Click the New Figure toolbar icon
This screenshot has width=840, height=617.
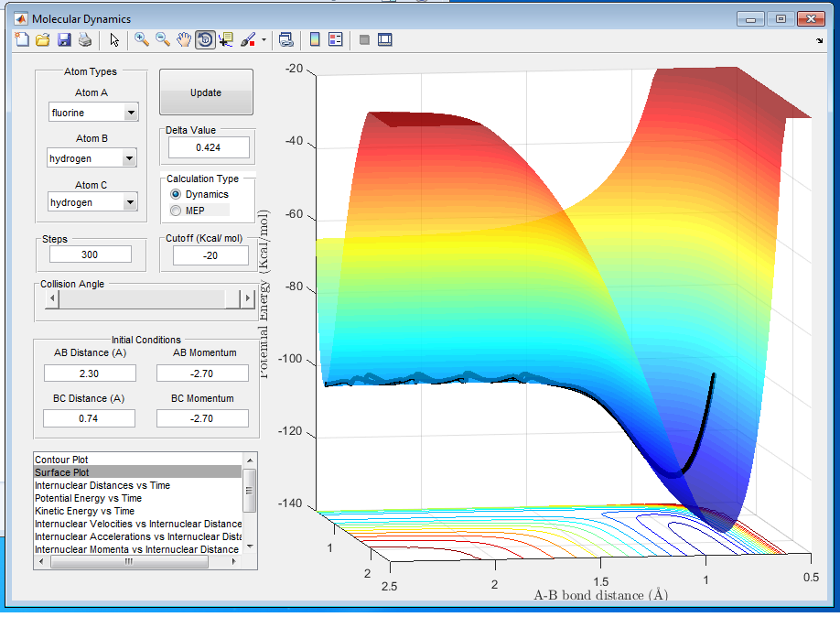click(x=22, y=39)
